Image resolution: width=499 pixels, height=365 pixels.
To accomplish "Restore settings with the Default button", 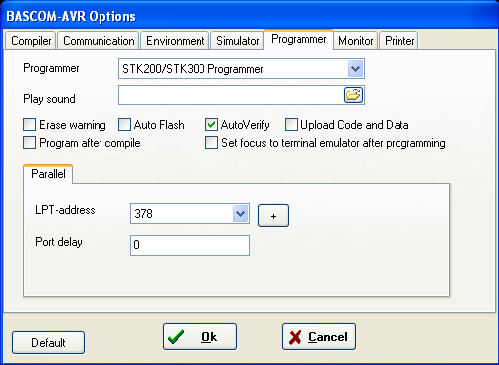I will (x=48, y=342).
